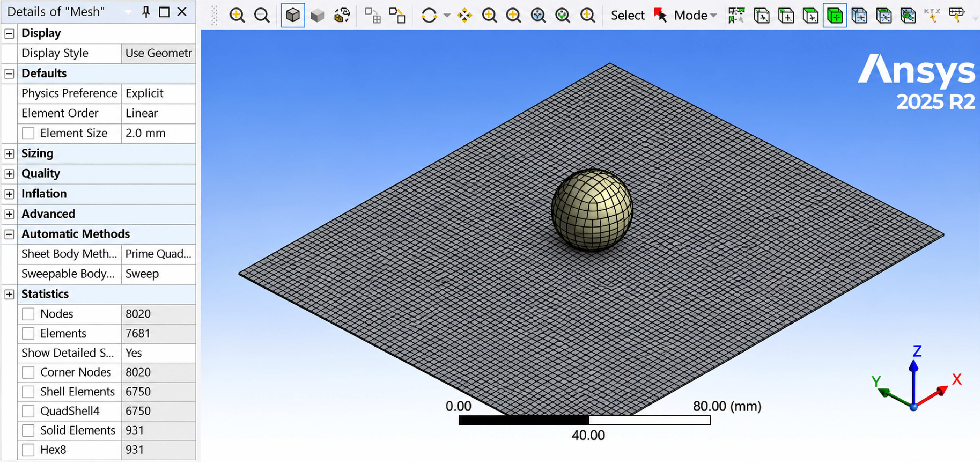Open the Mode dropdown menu
This screenshot has width=980, height=462.
click(x=695, y=16)
